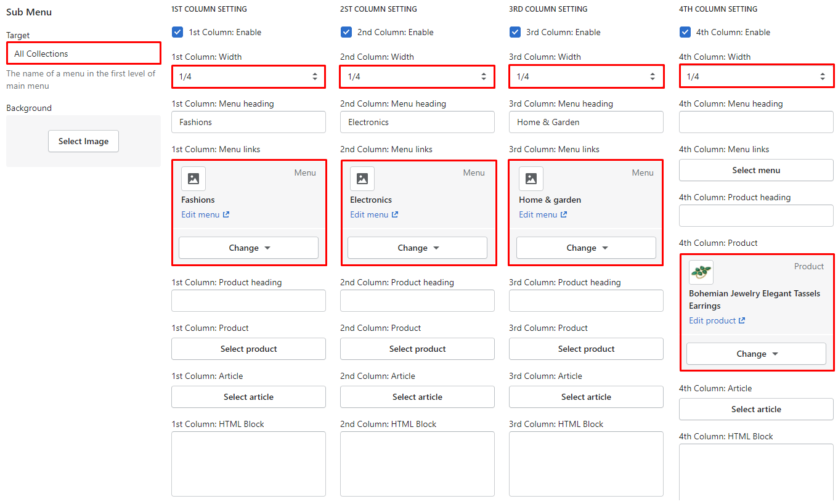Click the Home & garden image placeholder icon
This screenshot has height=504, width=838.
pos(531,179)
